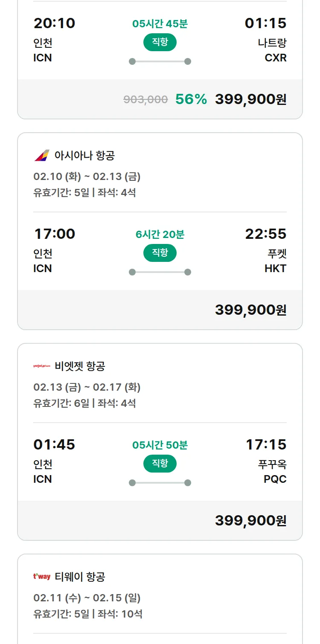Click the 17:00 departure time from Incheon
Screen dimensions: 320x644
click(54, 234)
